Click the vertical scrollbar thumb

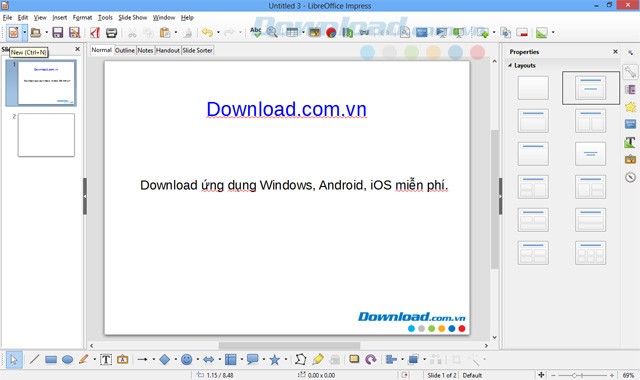pyautogui.click(x=494, y=199)
